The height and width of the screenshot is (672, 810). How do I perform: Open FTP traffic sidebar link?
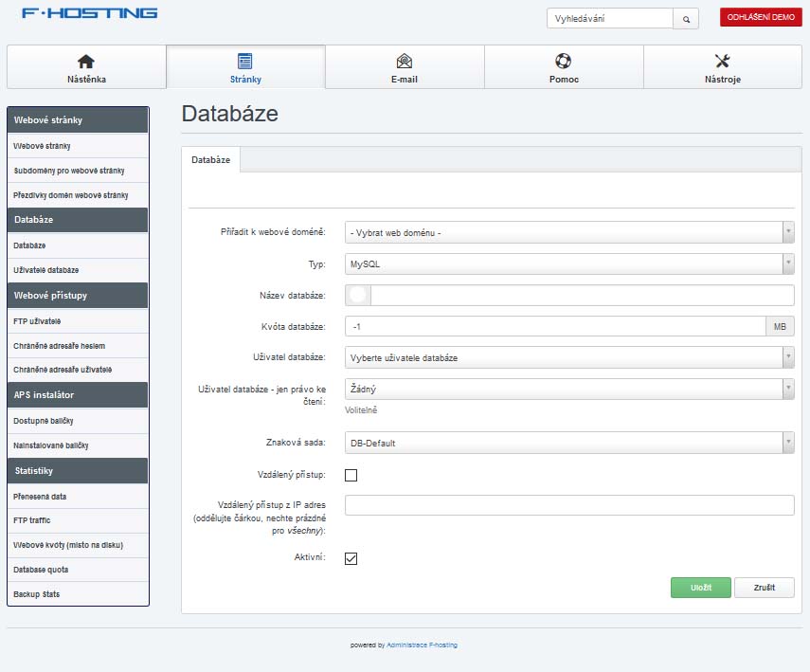pos(78,520)
